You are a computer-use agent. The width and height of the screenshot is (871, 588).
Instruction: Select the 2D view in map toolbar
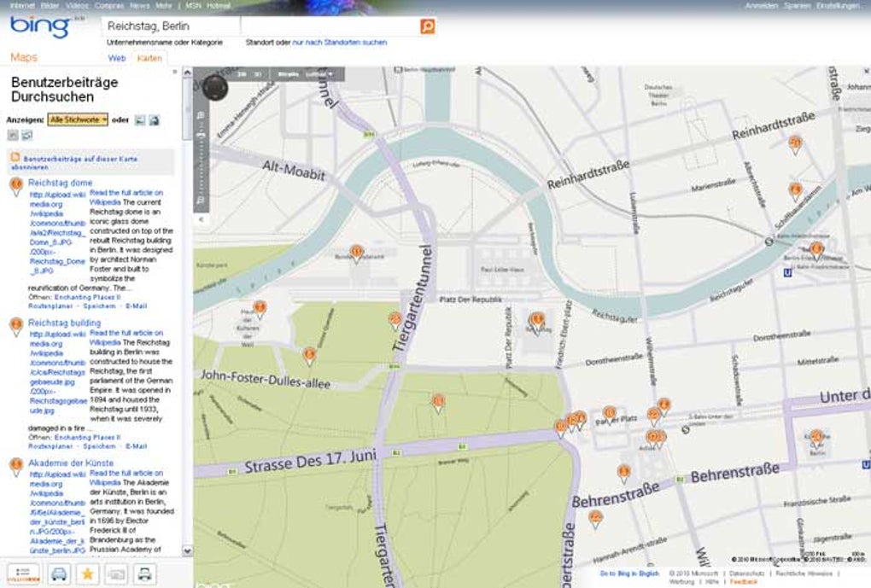point(242,74)
